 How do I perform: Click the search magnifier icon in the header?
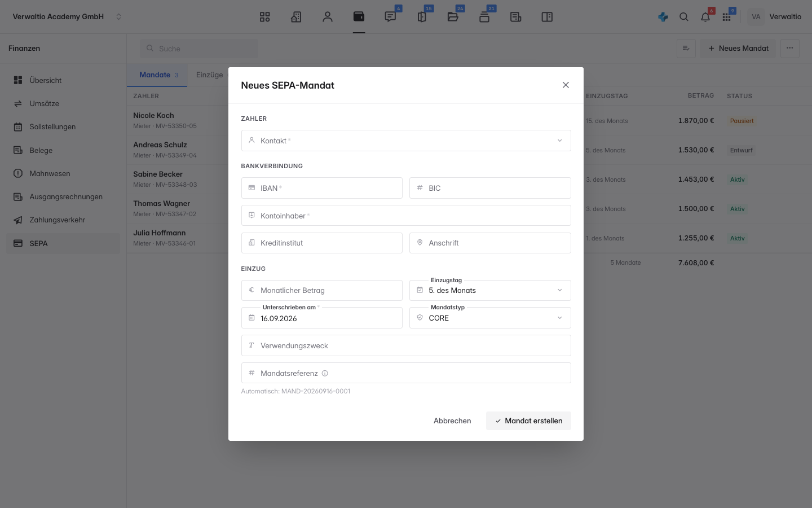point(684,17)
